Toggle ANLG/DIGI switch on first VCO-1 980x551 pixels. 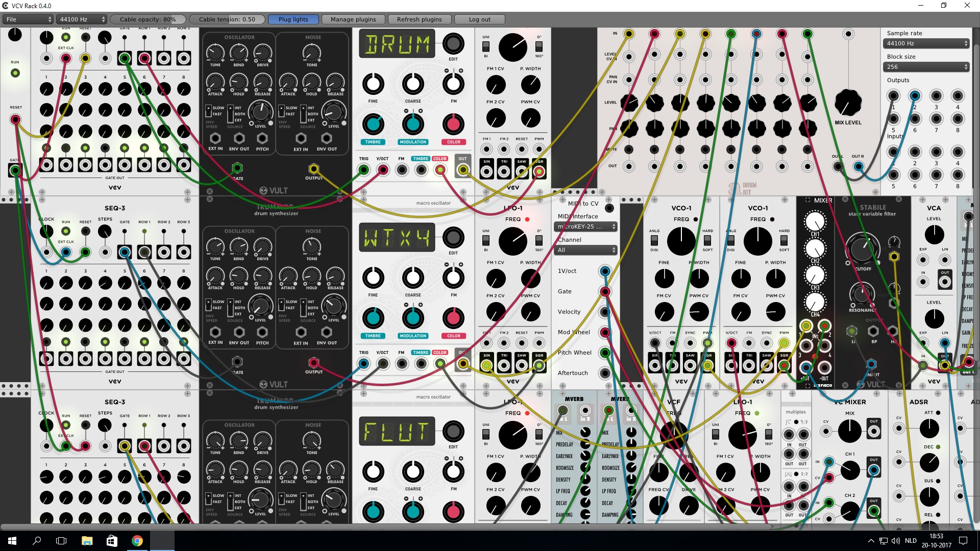(654, 240)
